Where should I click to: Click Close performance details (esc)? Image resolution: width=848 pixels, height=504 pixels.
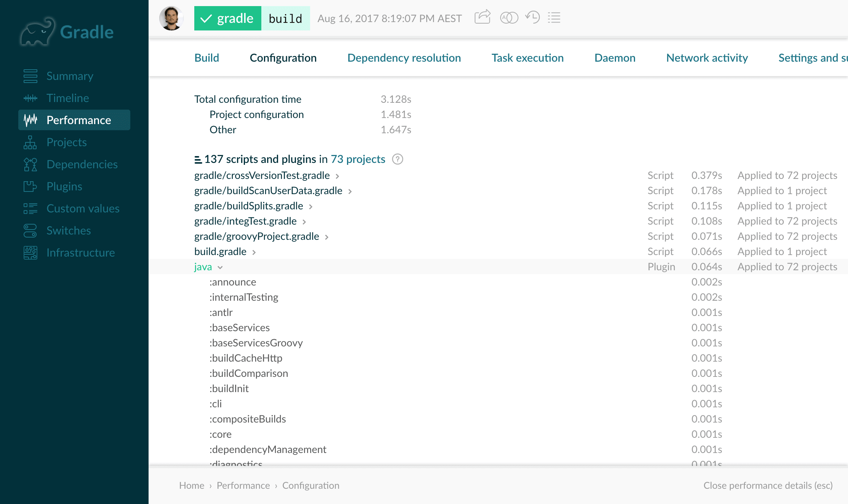click(x=768, y=485)
